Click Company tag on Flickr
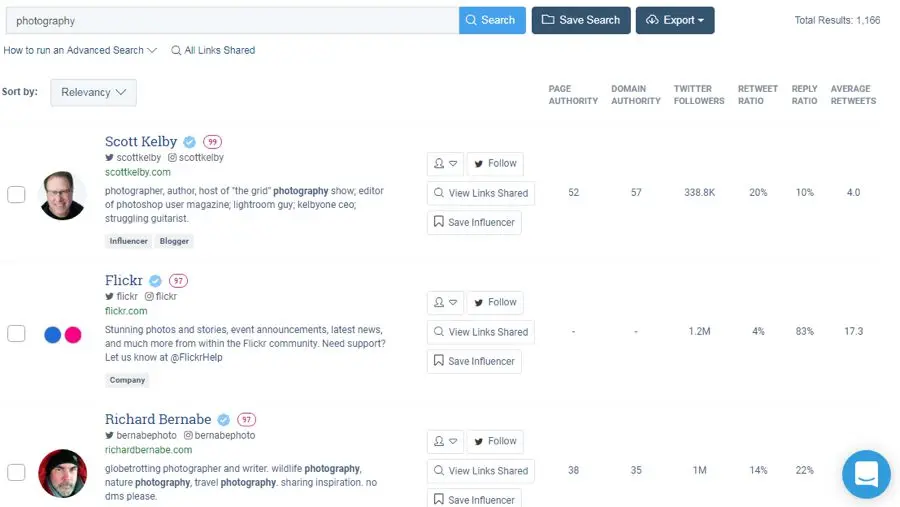The height and width of the screenshot is (507, 900). tap(127, 380)
